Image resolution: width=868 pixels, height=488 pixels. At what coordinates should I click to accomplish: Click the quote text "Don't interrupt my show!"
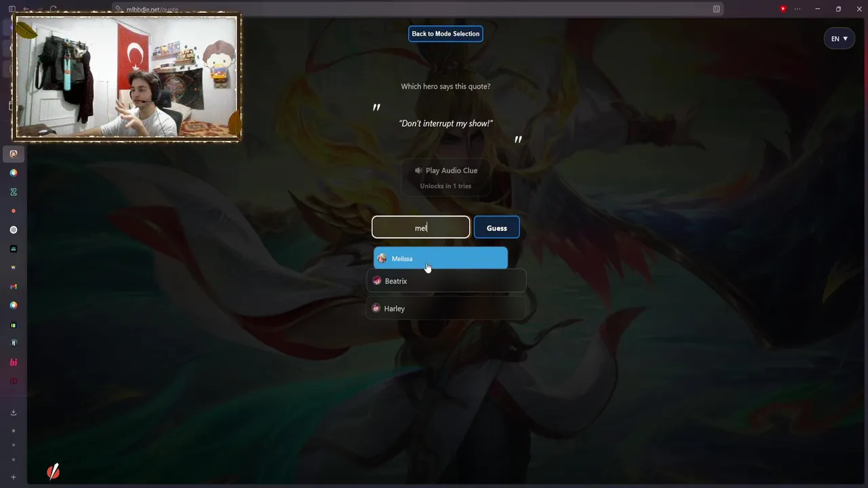(446, 123)
